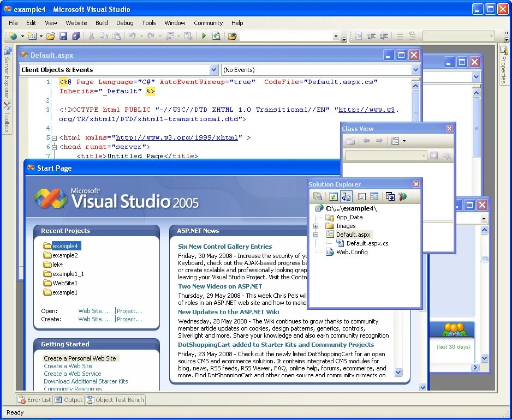Click the green Start Debugging arrow

(204, 36)
